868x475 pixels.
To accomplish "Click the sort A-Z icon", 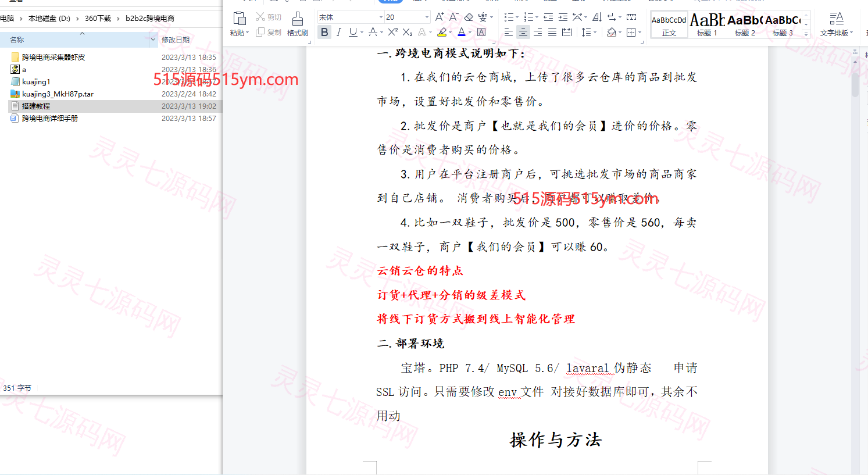I will tap(597, 17).
